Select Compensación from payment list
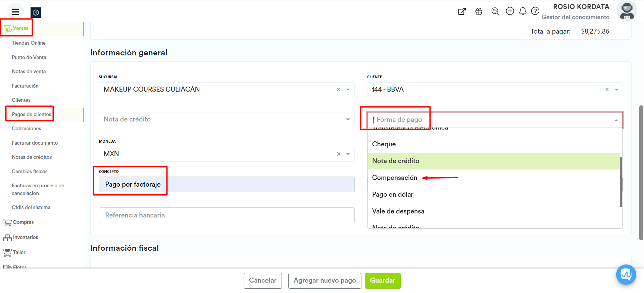This screenshot has height=293, width=644. (394, 178)
